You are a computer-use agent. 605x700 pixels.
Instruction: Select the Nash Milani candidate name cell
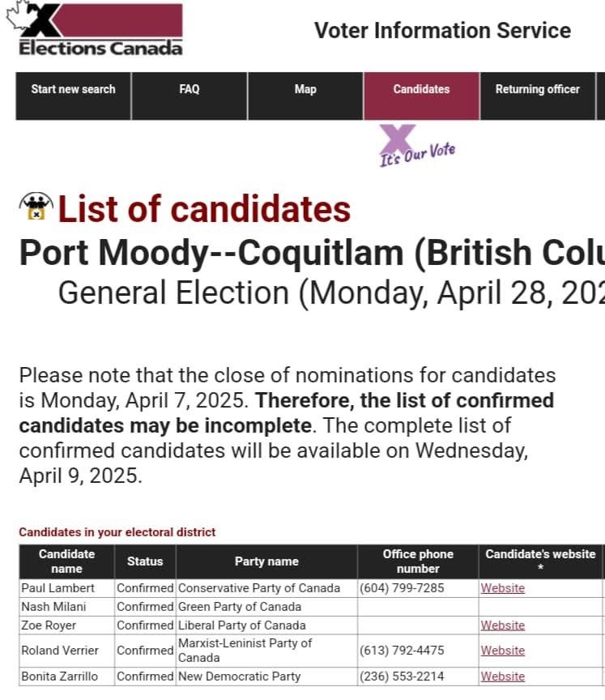tap(66, 607)
